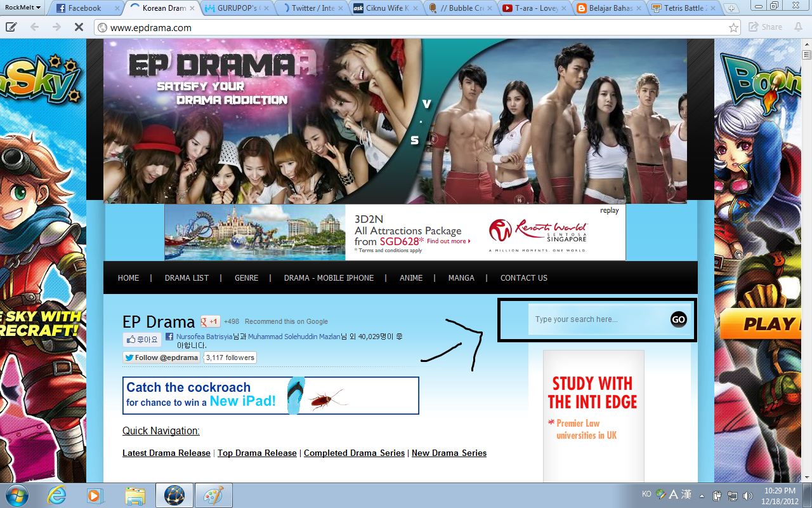Click the GO search button
This screenshot has height=508, width=812.
pyautogui.click(x=678, y=319)
